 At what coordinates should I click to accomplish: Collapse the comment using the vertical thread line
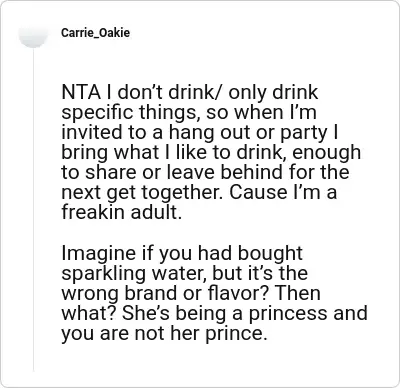[33, 210]
